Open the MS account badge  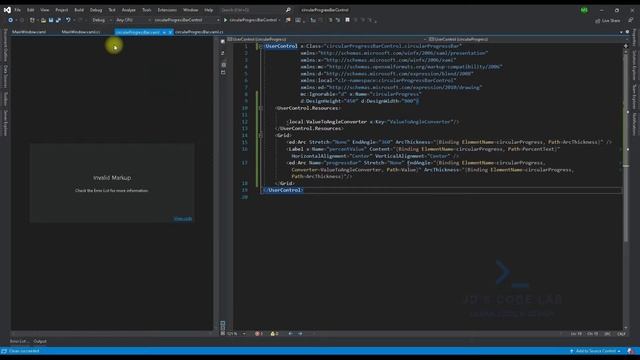coord(584,10)
